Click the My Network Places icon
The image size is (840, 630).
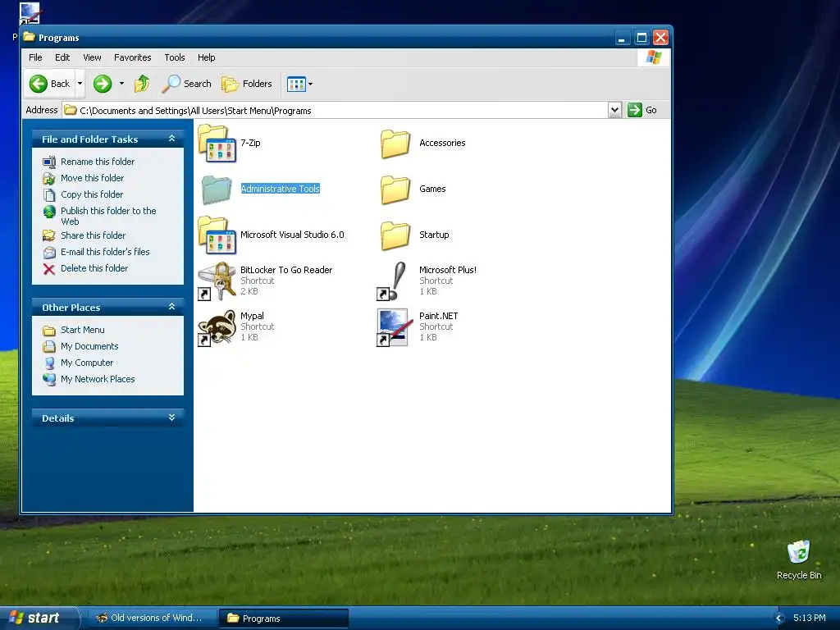click(x=48, y=379)
